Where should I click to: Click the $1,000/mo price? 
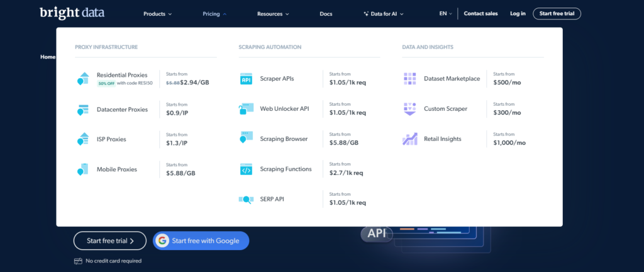tap(509, 143)
